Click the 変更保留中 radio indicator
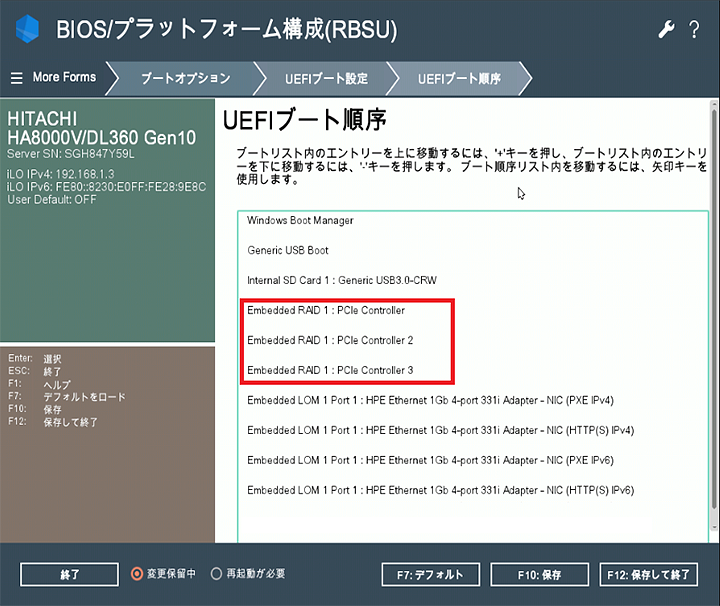The height and width of the screenshot is (606, 720). point(137,574)
